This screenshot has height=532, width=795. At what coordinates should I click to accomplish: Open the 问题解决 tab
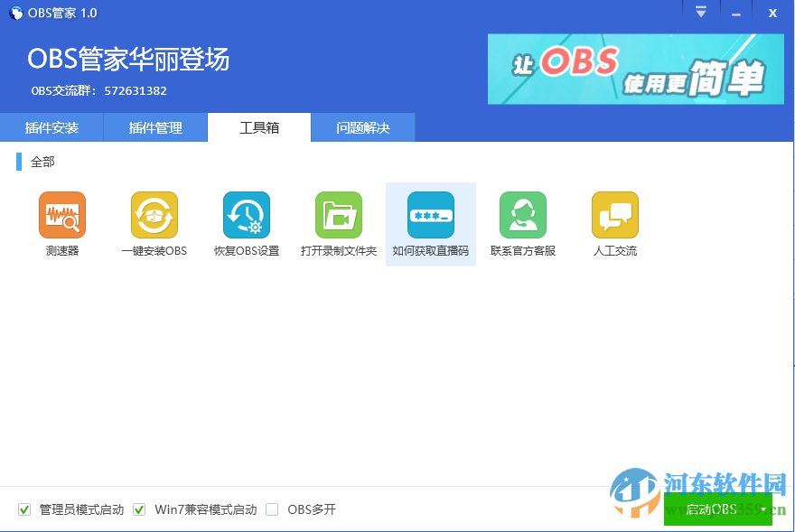pyautogui.click(x=363, y=127)
